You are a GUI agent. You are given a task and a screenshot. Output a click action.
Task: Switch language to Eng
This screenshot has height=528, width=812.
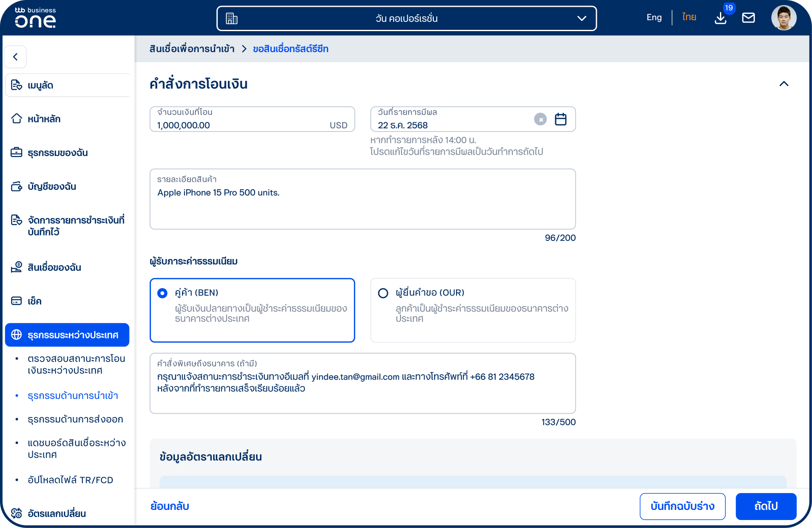tap(654, 18)
